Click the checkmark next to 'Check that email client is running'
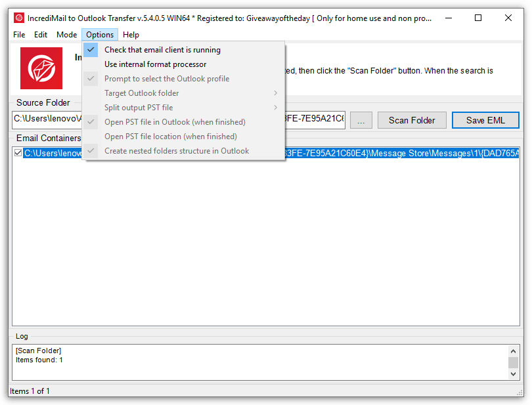The image size is (532, 405). click(x=90, y=49)
